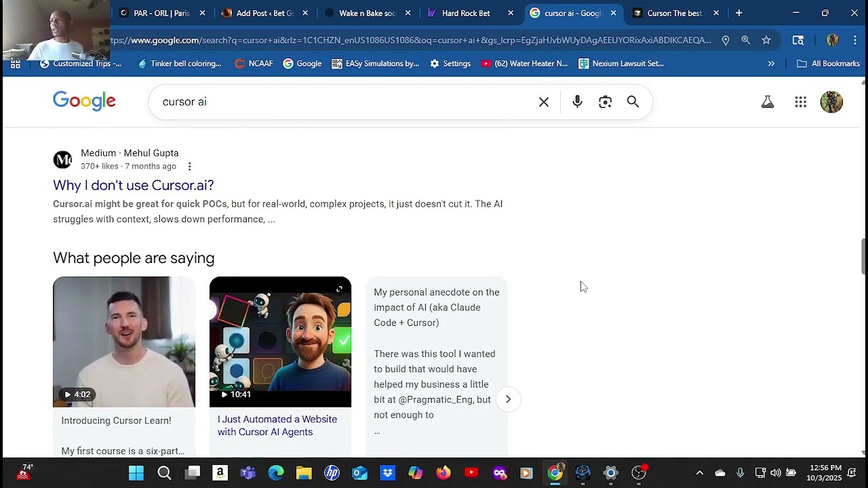Click the address bar URL
Screen dimensions: 868x488
click(x=410, y=41)
